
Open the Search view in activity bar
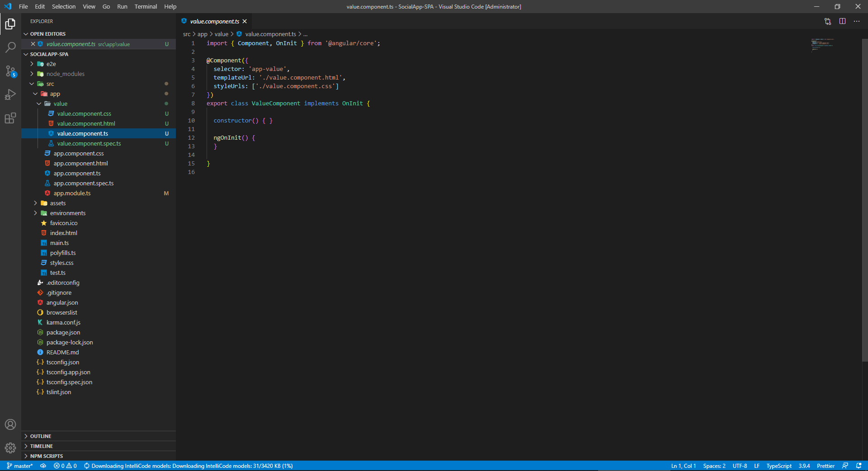click(10, 47)
